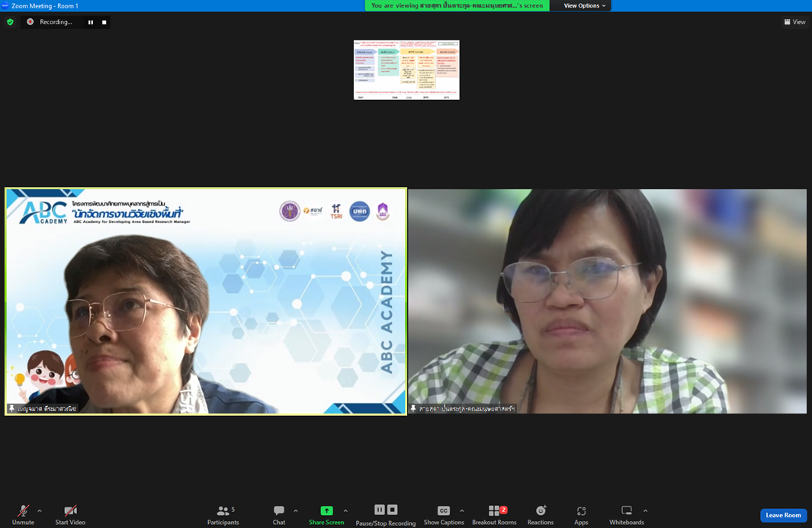Open Whiteboards
Viewport: 812px width, 528px height.
tap(626, 514)
